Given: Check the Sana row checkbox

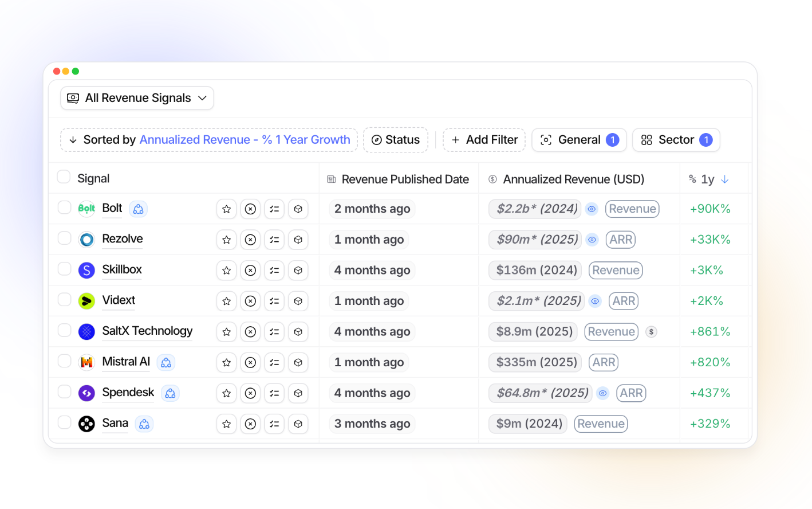Looking at the screenshot, I should coord(65,422).
